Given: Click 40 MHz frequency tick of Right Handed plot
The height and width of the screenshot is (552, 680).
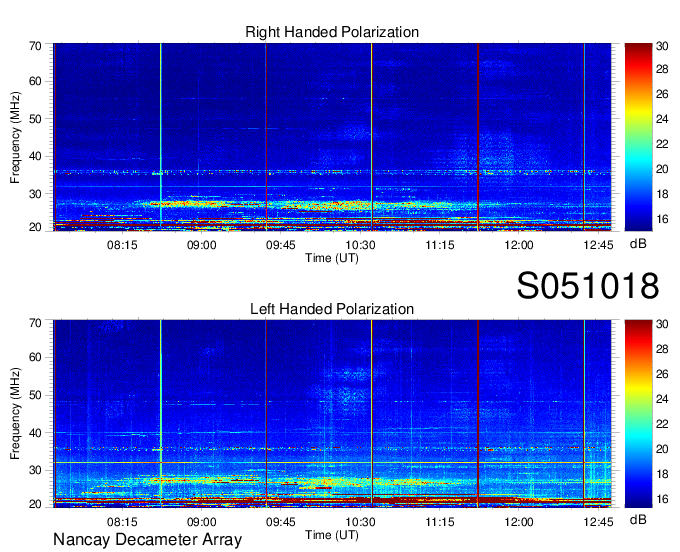Looking at the screenshot, I should point(35,156).
